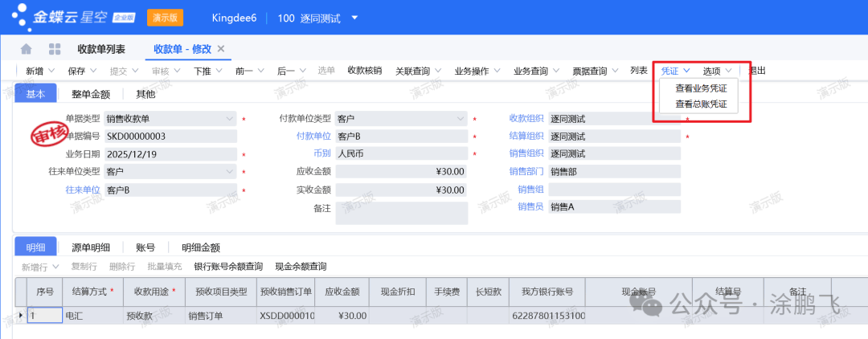Open the app grid menu icon
Viewport: 868px width, 339px height.
(55, 49)
